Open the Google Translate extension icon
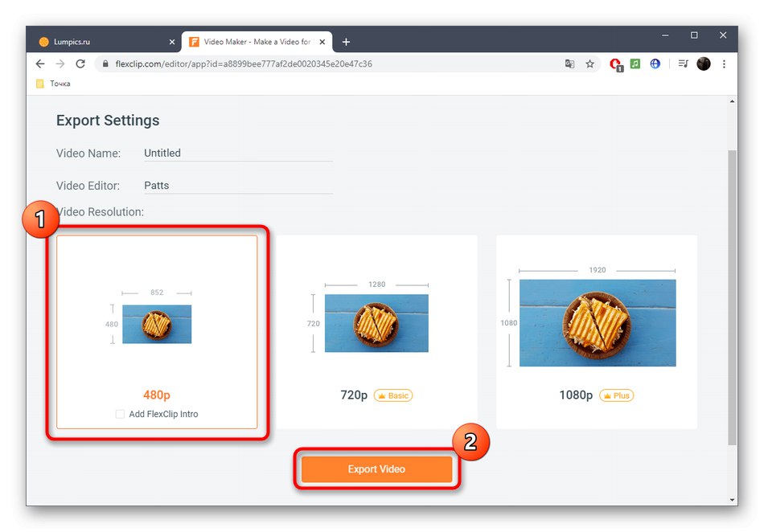Image resolution: width=764 pixels, height=532 pixels. (x=571, y=63)
